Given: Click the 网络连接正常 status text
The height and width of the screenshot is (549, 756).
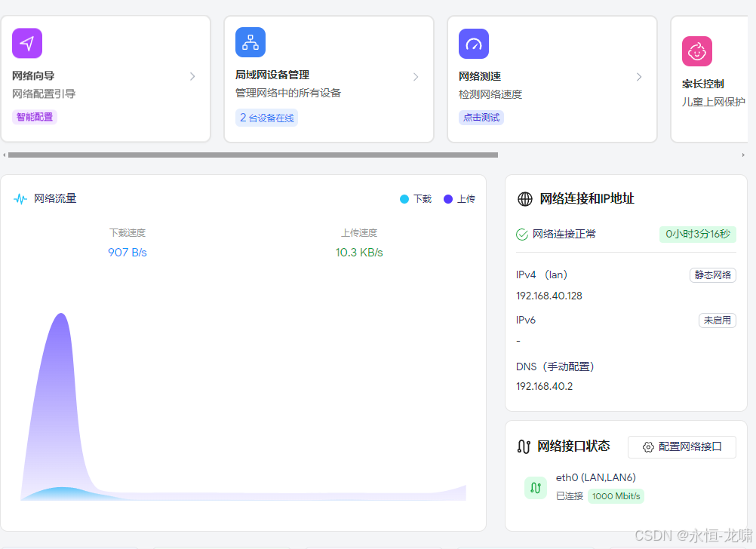Looking at the screenshot, I should tap(564, 235).
